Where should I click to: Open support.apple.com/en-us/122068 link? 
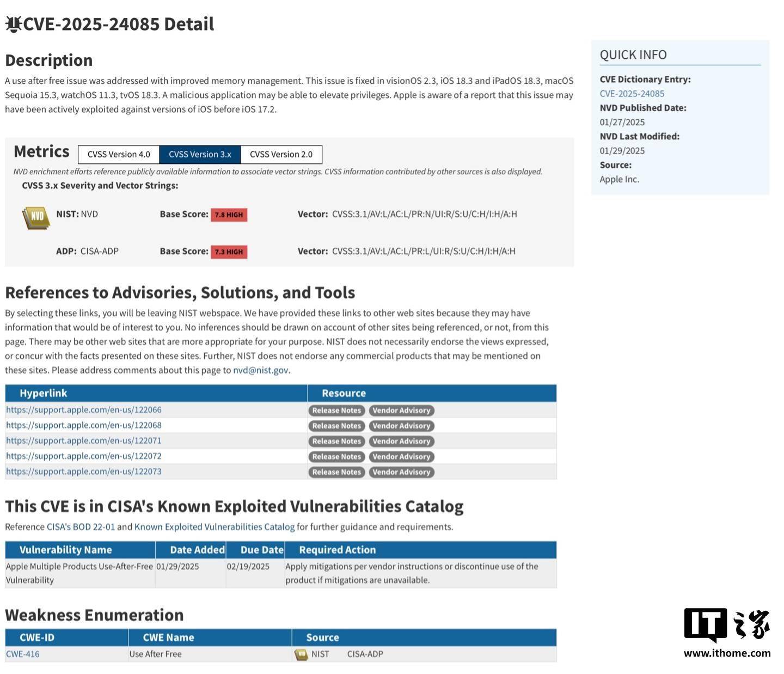click(x=84, y=425)
